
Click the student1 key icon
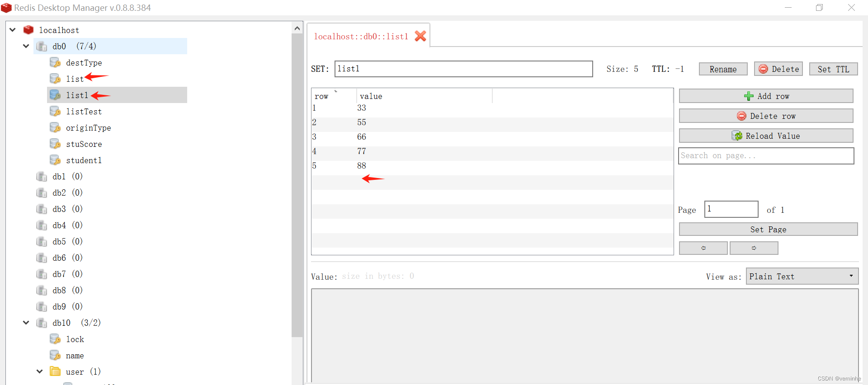[55, 160]
